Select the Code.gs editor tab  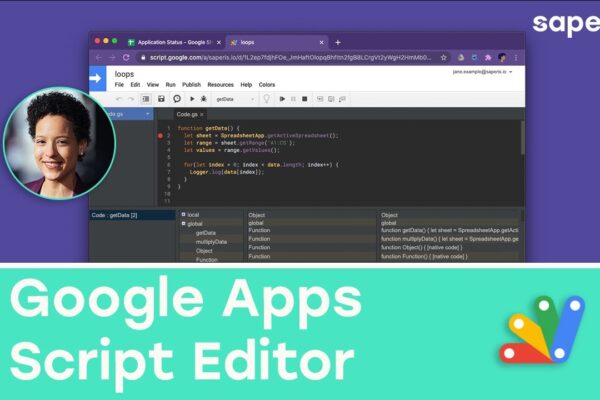click(190, 114)
